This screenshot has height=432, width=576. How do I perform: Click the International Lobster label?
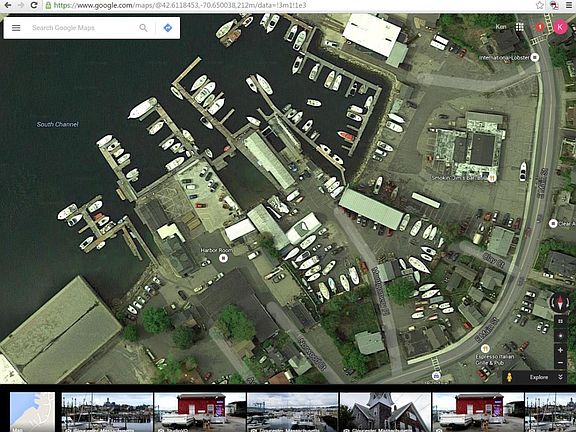pos(504,58)
